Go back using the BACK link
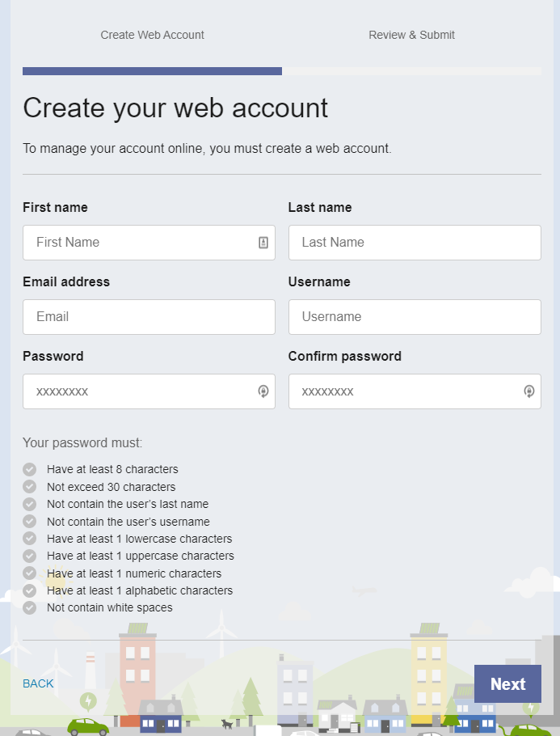 point(38,683)
